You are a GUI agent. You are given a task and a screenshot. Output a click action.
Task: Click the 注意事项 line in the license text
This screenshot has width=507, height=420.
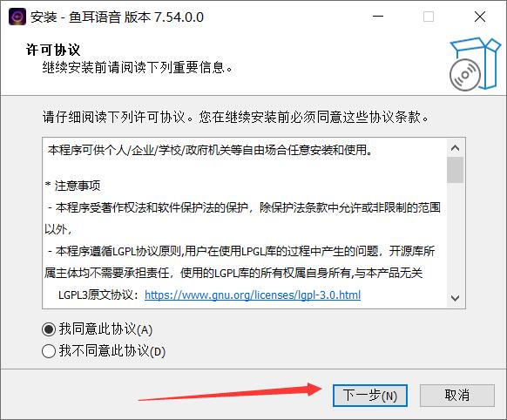pos(73,186)
